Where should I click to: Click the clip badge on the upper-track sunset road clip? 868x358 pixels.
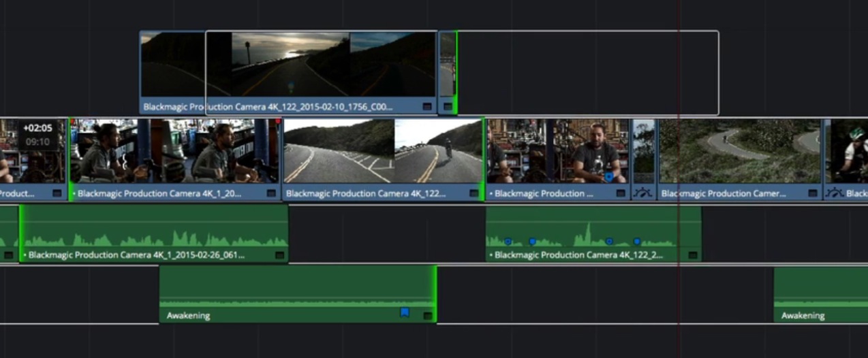[x=427, y=107]
